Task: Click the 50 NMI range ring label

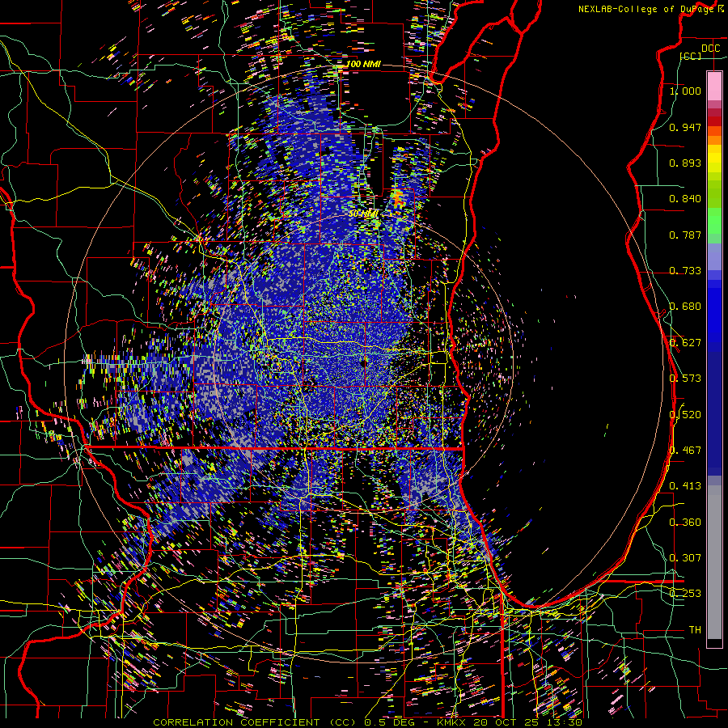Action: tap(363, 214)
